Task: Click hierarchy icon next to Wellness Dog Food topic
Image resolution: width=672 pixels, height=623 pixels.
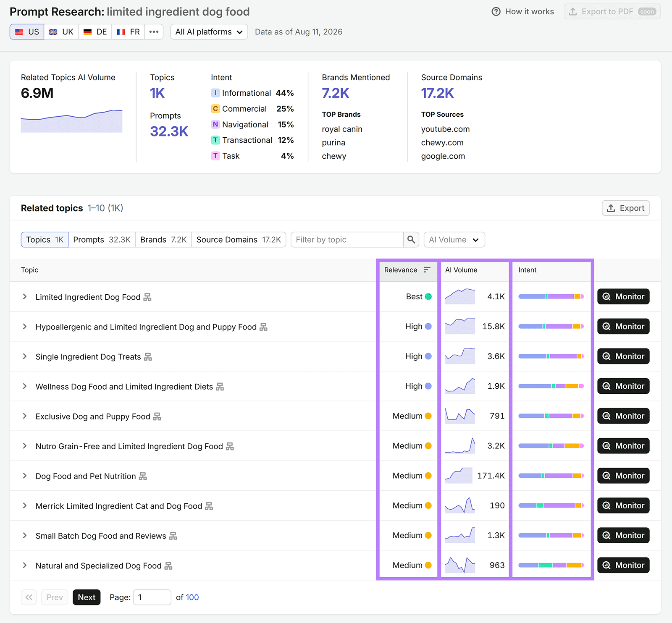Action: point(220,387)
